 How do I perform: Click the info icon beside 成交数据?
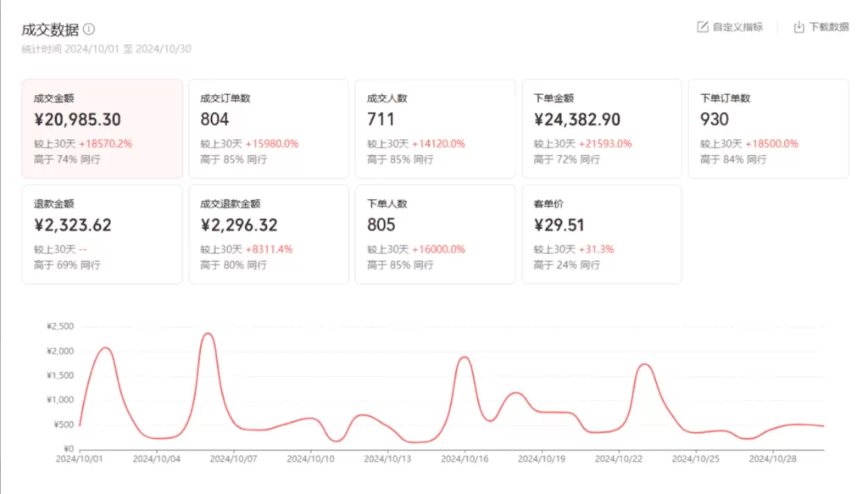pos(90,29)
